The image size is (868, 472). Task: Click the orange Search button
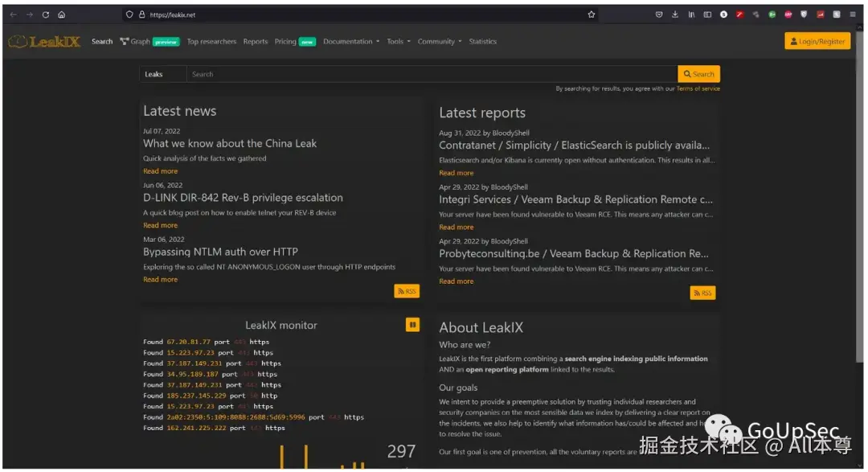click(x=698, y=74)
